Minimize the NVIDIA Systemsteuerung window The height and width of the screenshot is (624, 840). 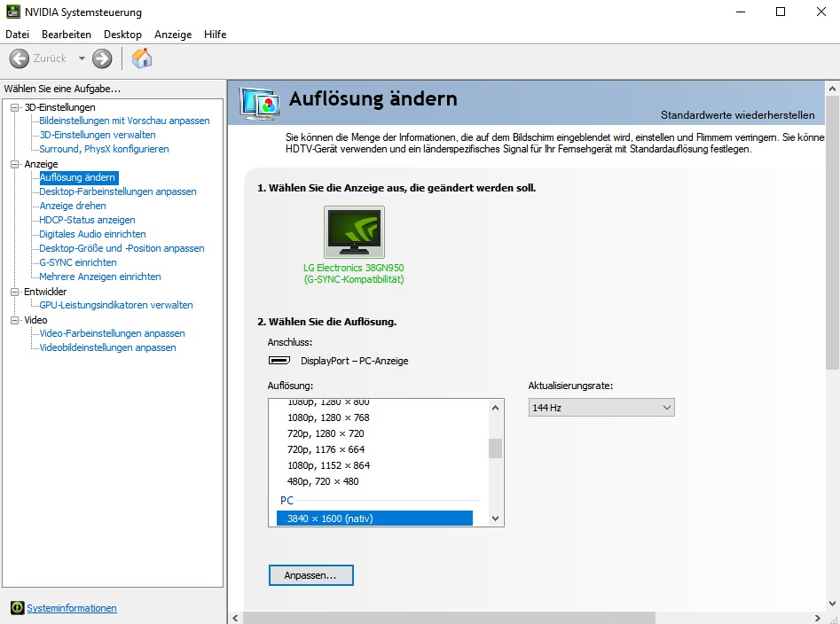pos(741,12)
